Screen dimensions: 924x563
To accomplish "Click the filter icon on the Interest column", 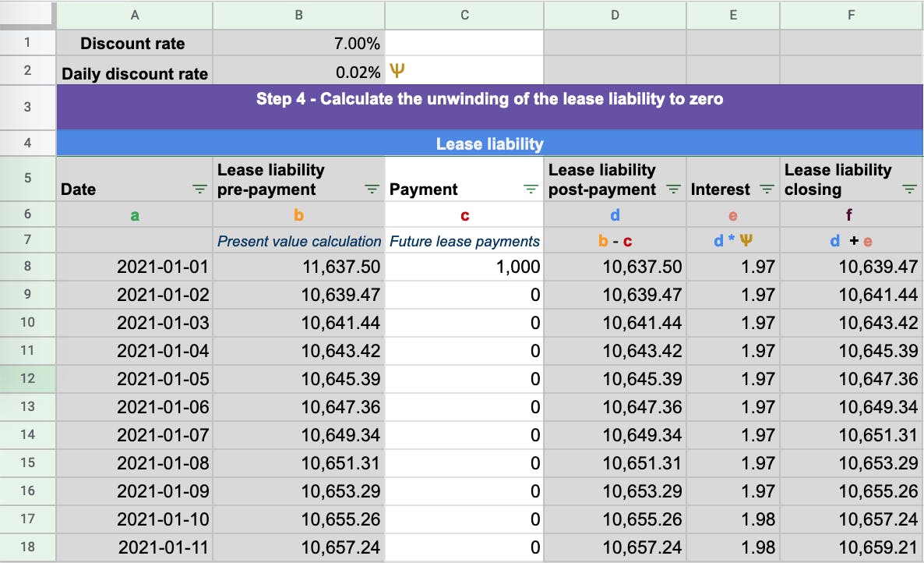I will 768,189.
